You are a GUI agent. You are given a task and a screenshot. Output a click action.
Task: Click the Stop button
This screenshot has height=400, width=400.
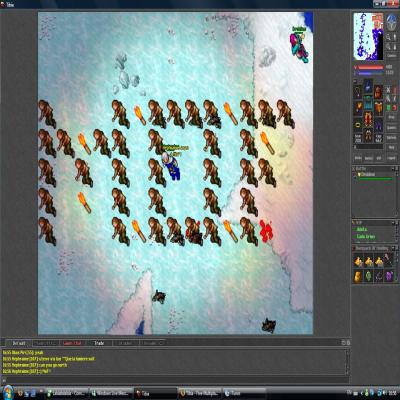[x=392, y=117]
